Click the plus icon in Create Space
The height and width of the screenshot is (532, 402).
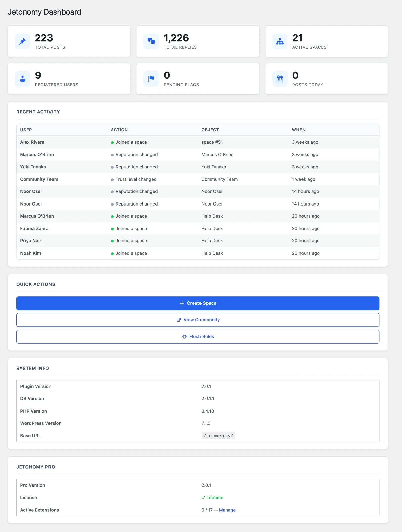(182, 303)
